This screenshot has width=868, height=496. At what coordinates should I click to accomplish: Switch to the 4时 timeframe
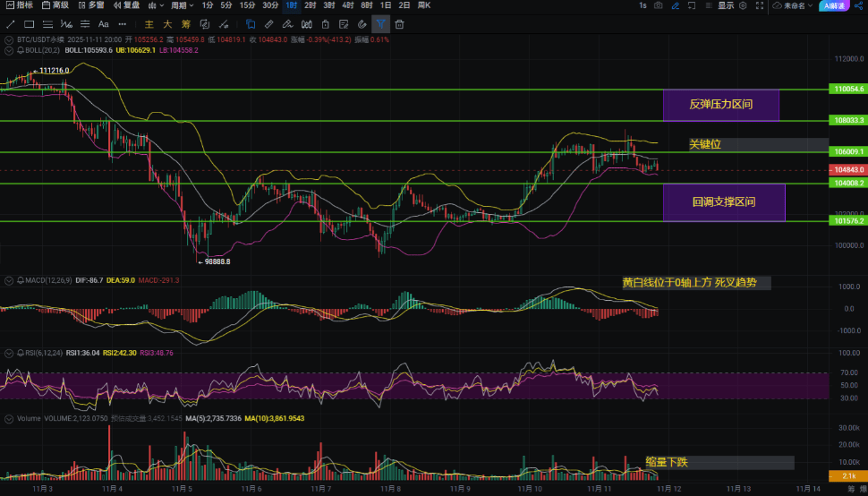click(x=348, y=5)
